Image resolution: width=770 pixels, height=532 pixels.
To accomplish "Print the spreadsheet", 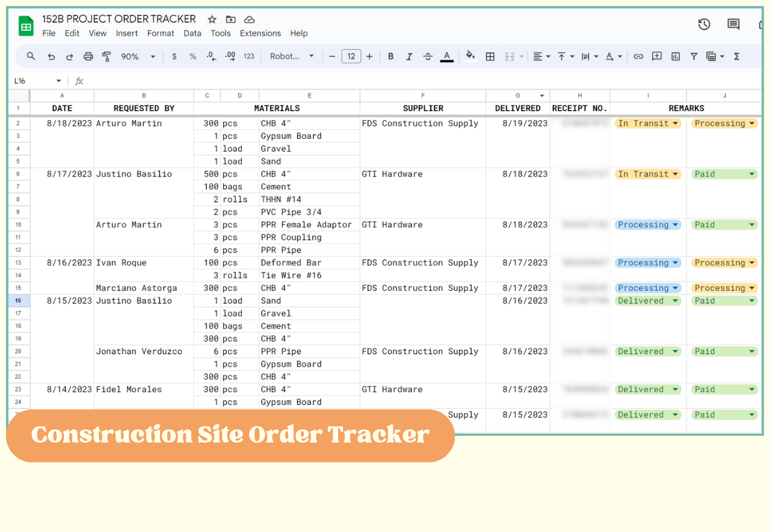I will tap(88, 57).
